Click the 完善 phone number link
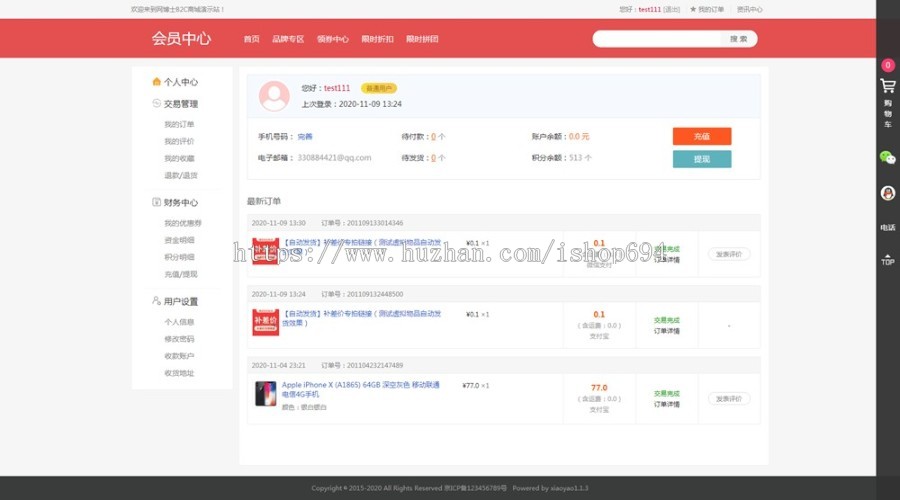 (x=305, y=137)
